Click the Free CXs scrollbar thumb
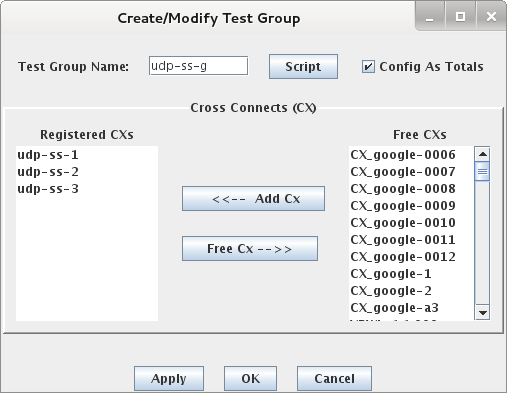The image size is (507, 393). pyautogui.click(x=482, y=171)
